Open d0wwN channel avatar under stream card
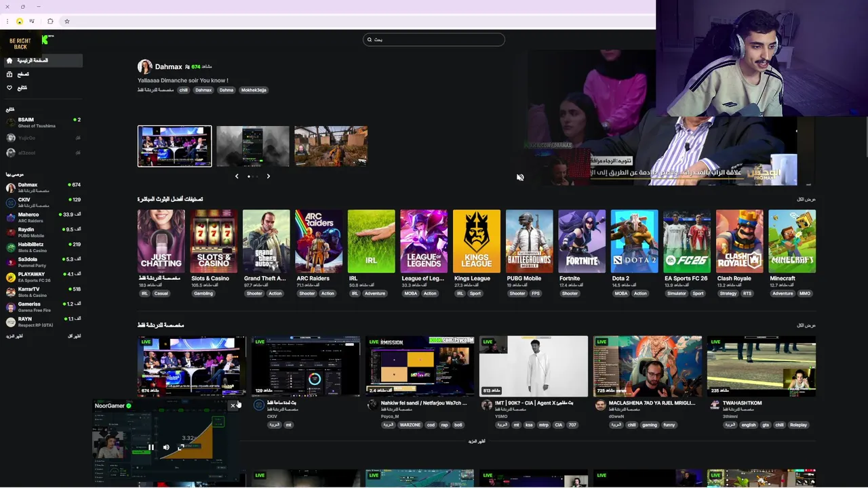The width and height of the screenshot is (868, 488). pyautogui.click(x=600, y=405)
